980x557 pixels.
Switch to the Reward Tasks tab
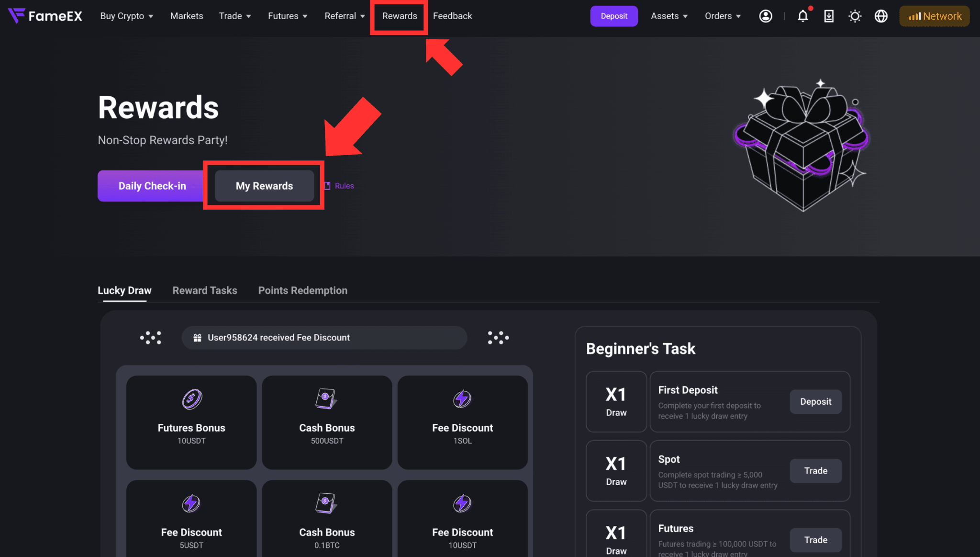(205, 290)
